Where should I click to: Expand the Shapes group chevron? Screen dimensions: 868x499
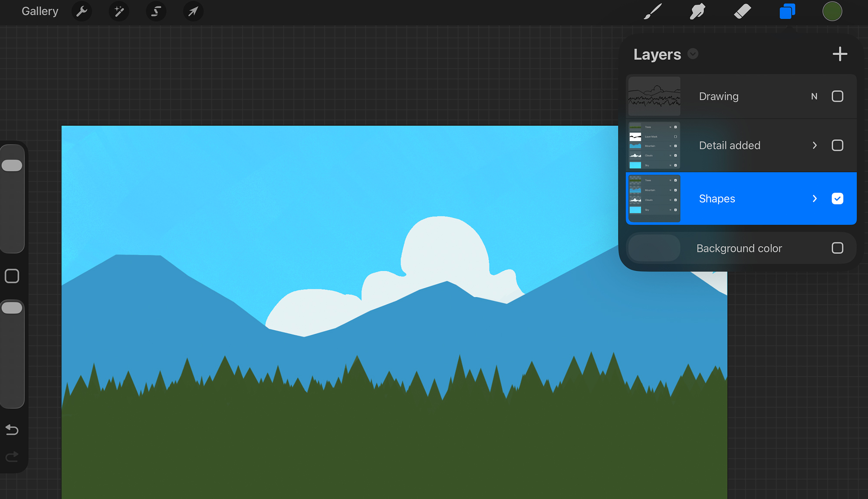tap(815, 199)
